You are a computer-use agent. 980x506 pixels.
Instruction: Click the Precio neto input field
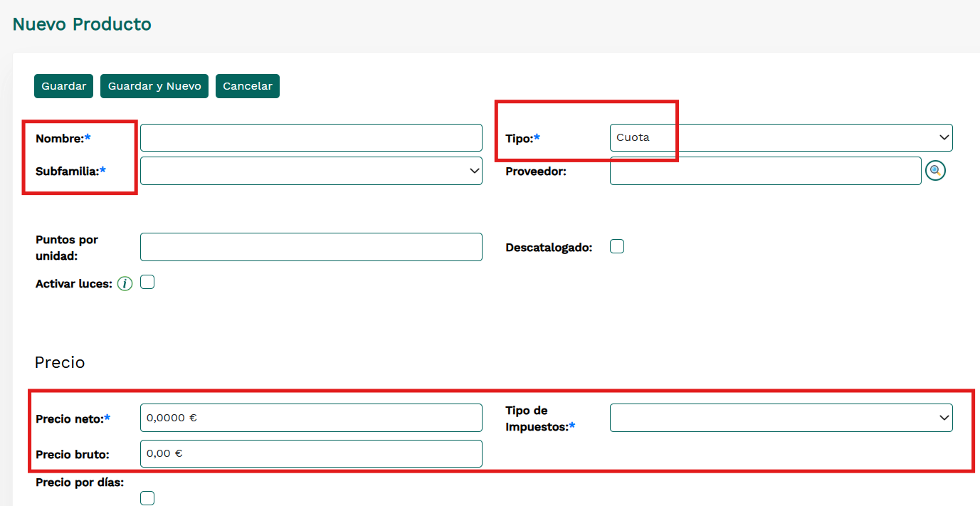(x=311, y=418)
